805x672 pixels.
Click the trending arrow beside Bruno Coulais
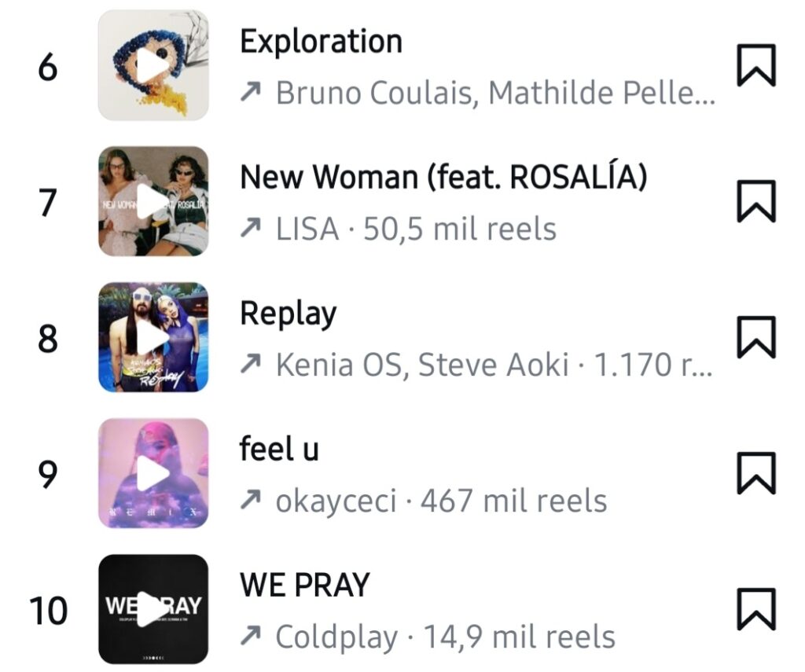(x=251, y=92)
